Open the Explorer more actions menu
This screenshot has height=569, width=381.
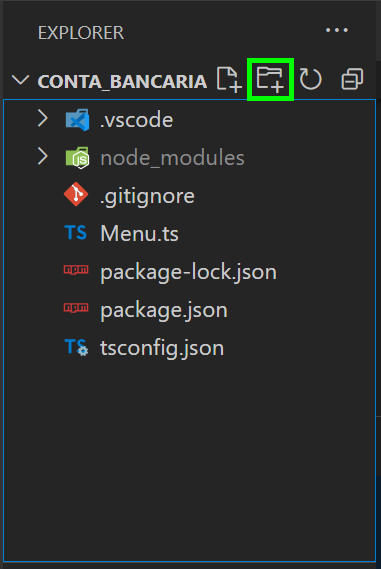pos(337,30)
